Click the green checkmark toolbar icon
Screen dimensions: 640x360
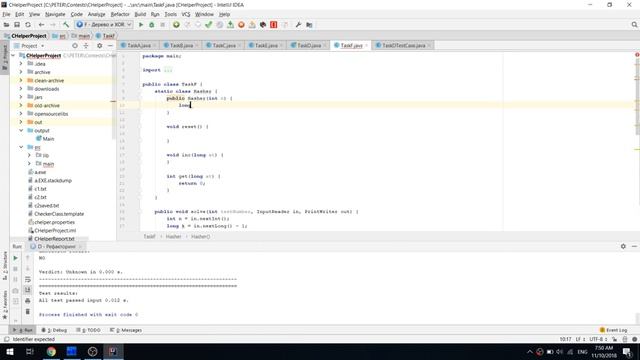click(209, 25)
